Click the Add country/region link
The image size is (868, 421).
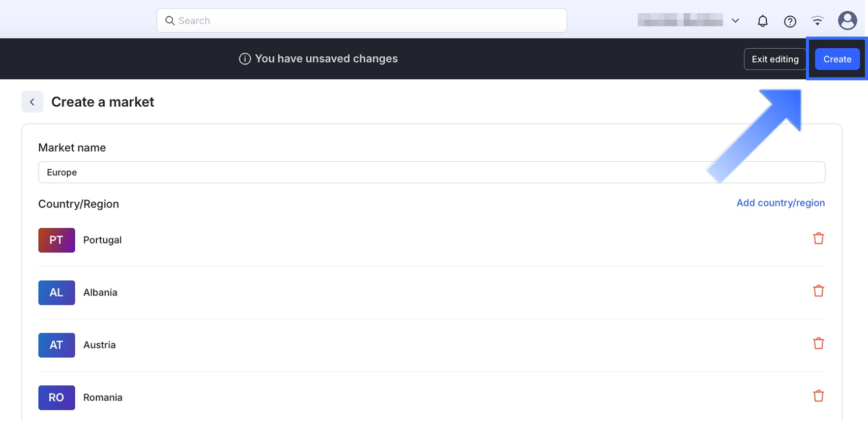(x=780, y=203)
